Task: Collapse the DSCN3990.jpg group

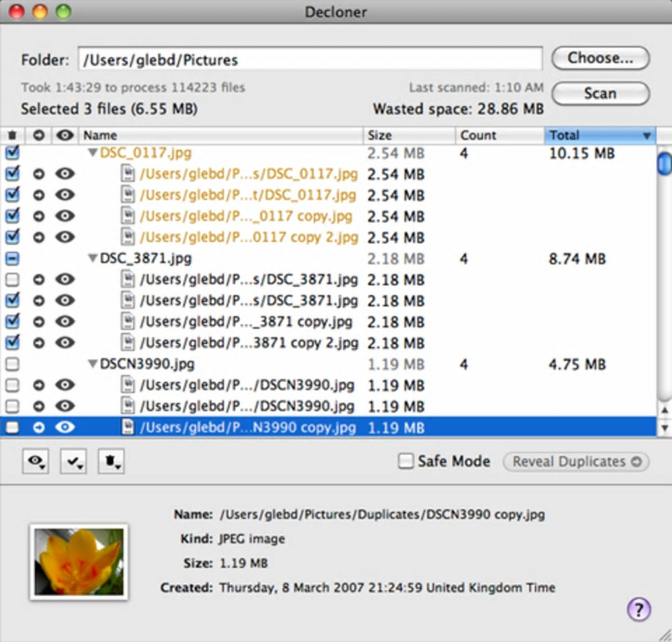Action: tap(93, 364)
